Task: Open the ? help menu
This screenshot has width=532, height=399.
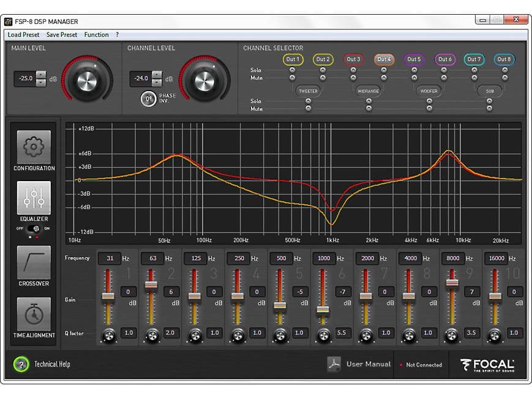Action: [117, 35]
